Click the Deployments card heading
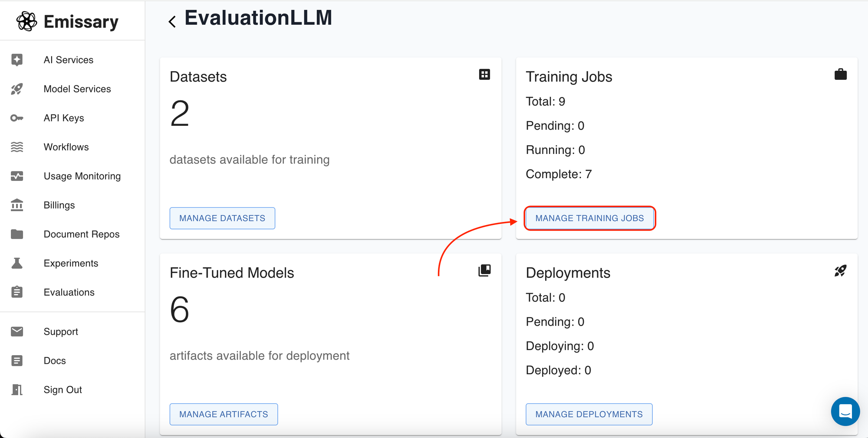The height and width of the screenshot is (438, 868). pyautogui.click(x=568, y=273)
